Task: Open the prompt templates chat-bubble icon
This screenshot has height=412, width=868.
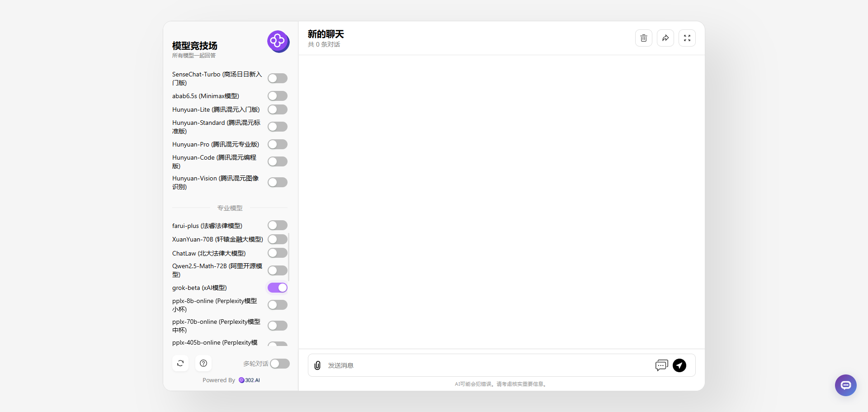Action: pos(661,365)
